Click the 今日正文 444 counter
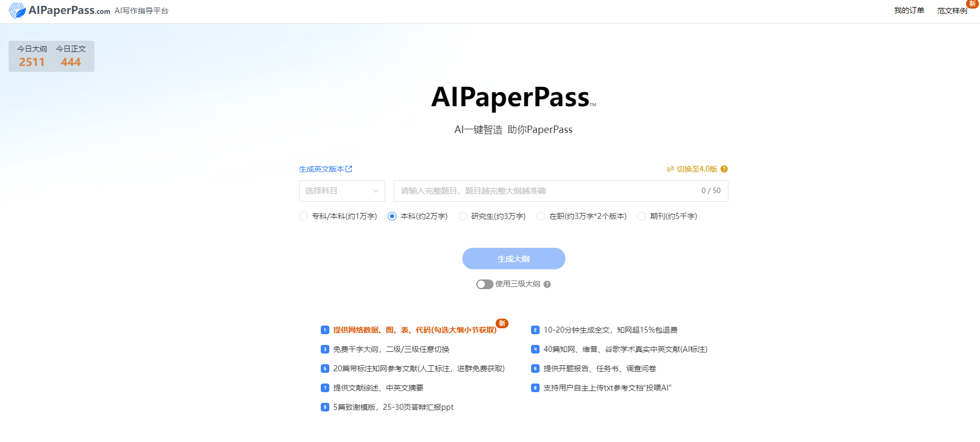Viewport: 980px width, 442px height. (x=71, y=56)
